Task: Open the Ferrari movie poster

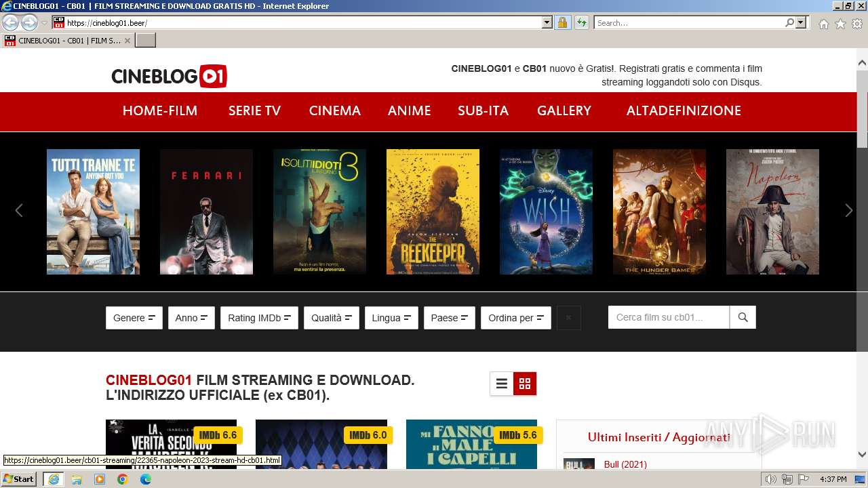Action: (206, 211)
